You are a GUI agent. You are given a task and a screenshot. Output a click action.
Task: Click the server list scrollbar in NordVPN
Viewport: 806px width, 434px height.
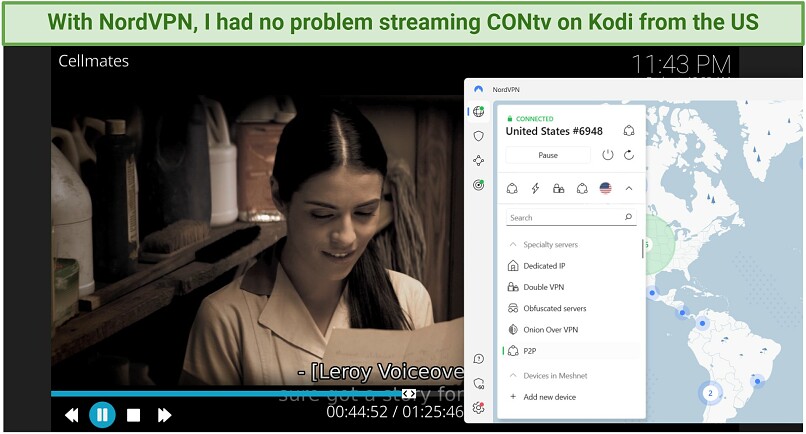pyautogui.click(x=643, y=248)
